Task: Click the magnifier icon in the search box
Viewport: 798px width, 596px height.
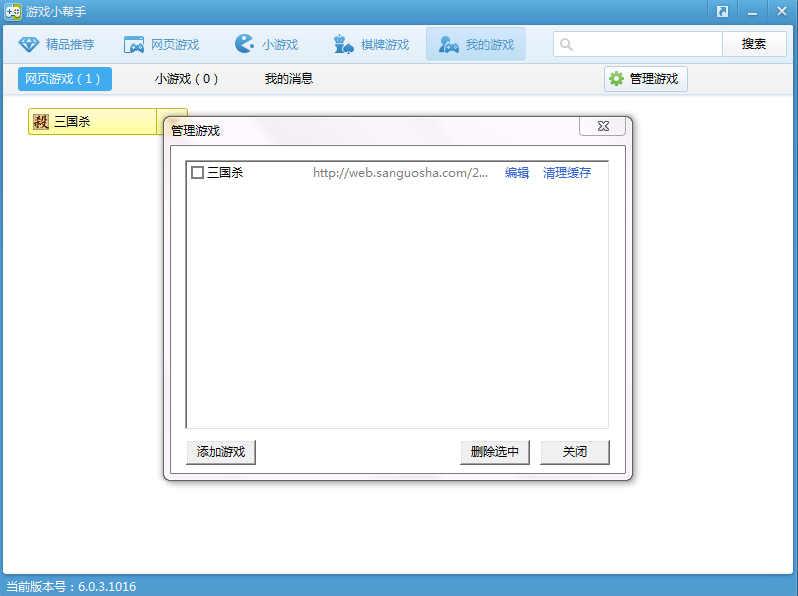Action: [566, 45]
